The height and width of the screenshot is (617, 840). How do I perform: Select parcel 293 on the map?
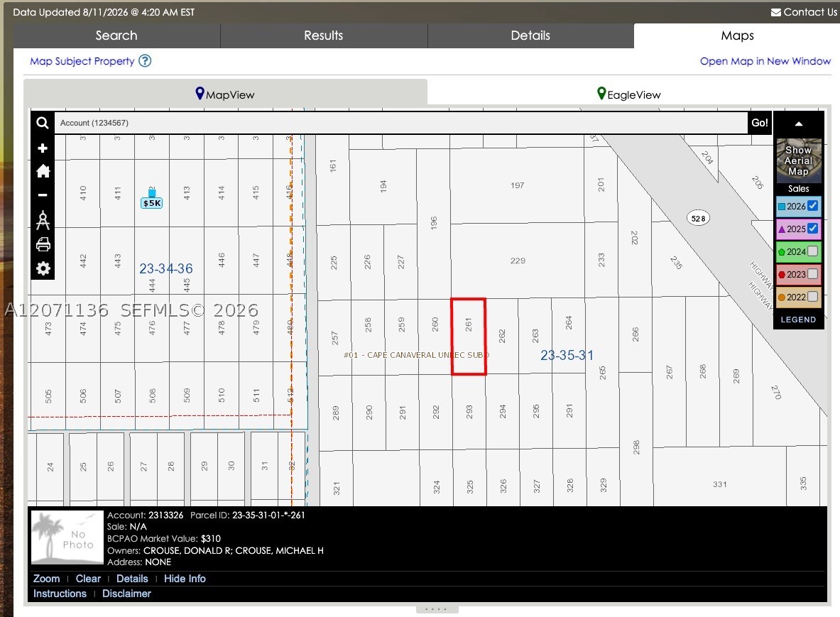coord(469,412)
